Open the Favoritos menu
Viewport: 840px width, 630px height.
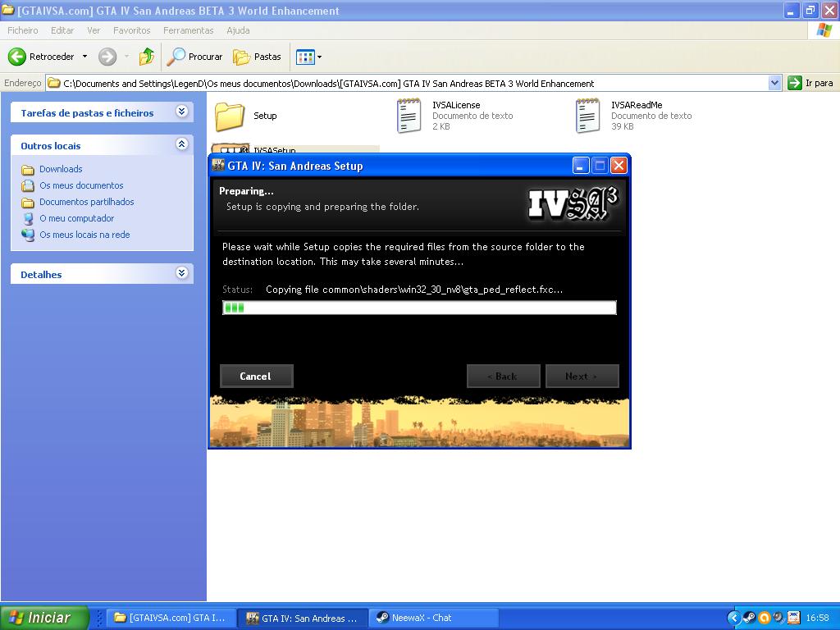coord(132,30)
